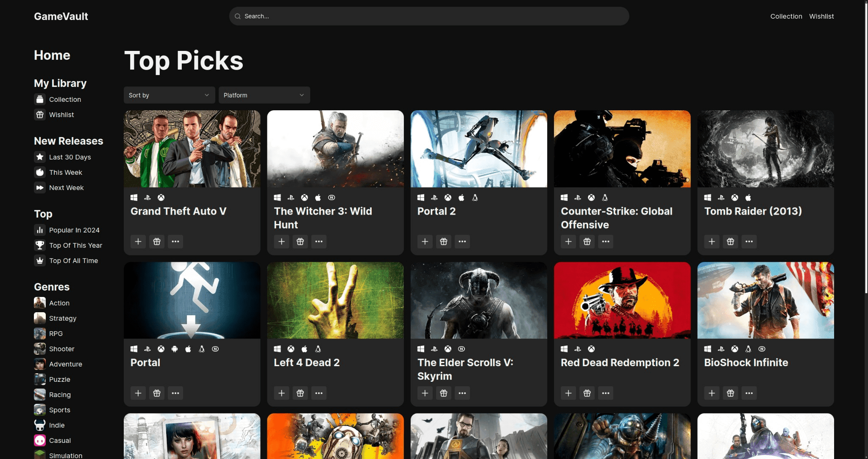
Task: Add The Witcher 3 to collection
Action: click(x=281, y=241)
